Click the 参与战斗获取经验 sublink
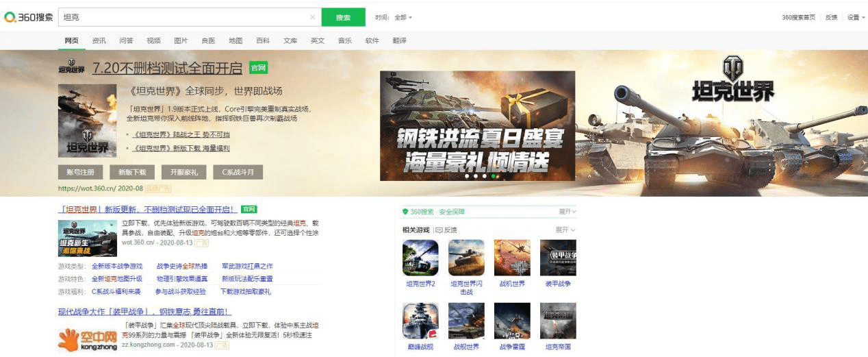Image resolution: width=868 pixels, height=357 pixels. [181, 291]
